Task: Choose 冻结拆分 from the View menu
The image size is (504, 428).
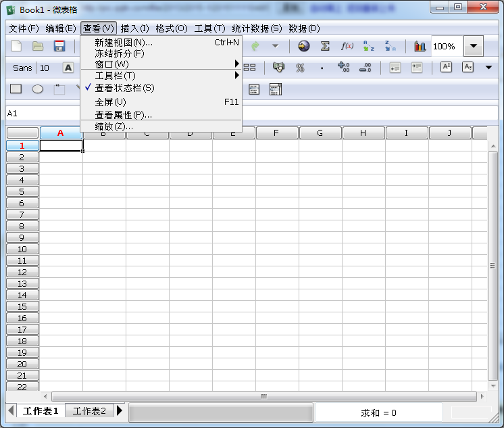Action: 120,53
